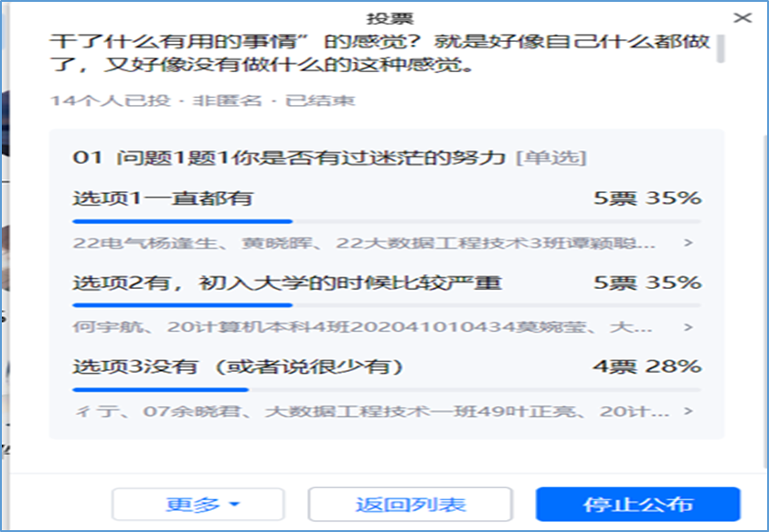The width and height of the screenshot is (769, 532).
Task: Expand voter list arrow for 选项1
Action: [x=688, y=243]
